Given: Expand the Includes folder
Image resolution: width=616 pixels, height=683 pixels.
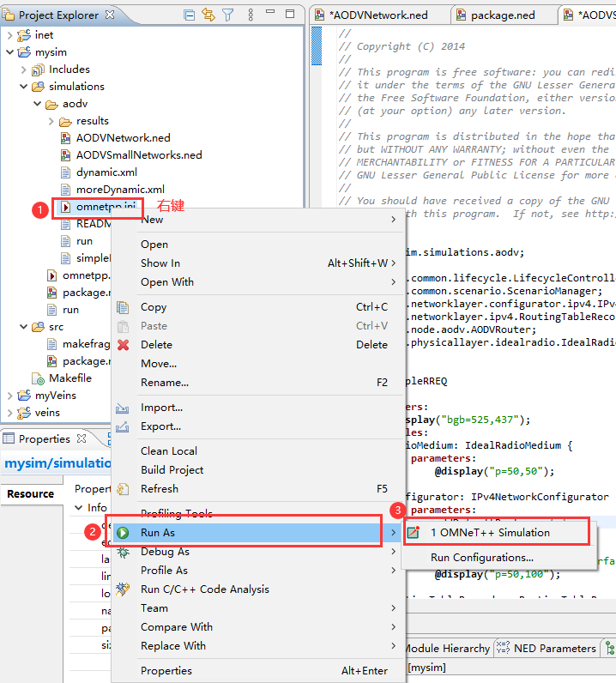Looking at the screenshot, I should coord(24,70).
